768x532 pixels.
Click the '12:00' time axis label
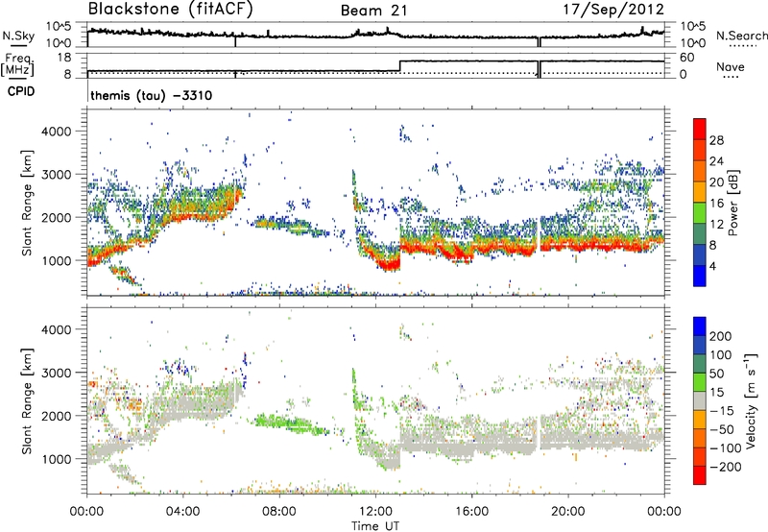[375, 512]
